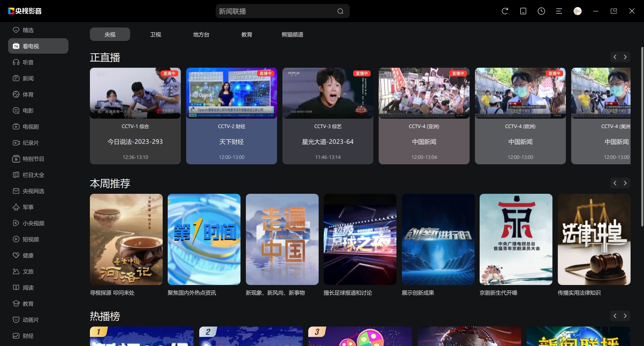This screenshot has width=644, height=346.
Task: Open the 听音 headphone section
Action: 28,62
